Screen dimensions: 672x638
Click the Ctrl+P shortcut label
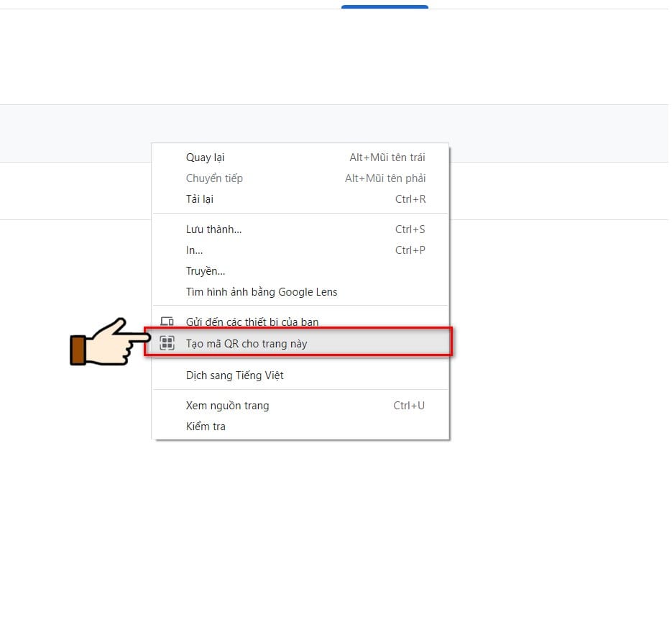(x=410, y=250)
